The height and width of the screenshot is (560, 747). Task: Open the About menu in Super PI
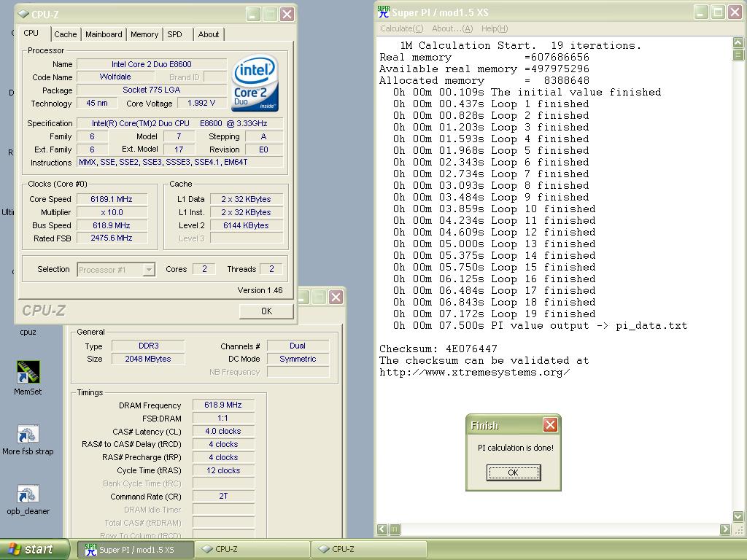(x=452, y=28)
